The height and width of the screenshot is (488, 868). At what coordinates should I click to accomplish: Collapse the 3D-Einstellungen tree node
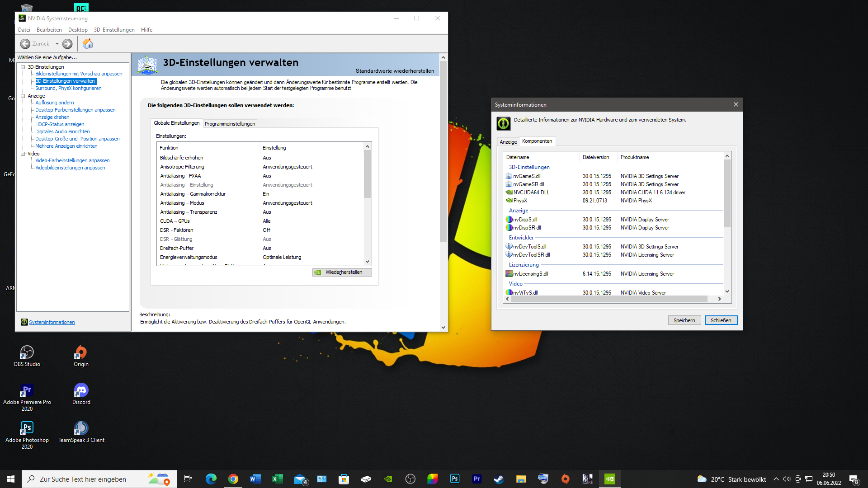[x=23, y=67]
